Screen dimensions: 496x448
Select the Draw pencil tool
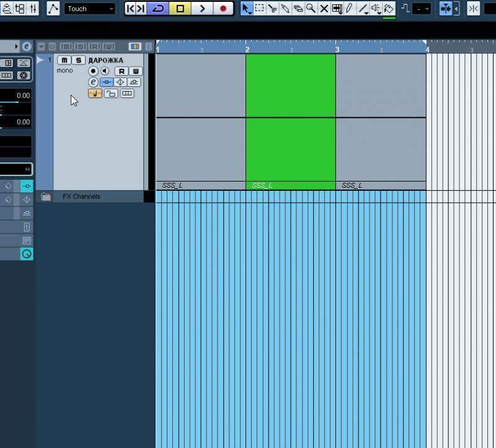[x=350, y=9]
